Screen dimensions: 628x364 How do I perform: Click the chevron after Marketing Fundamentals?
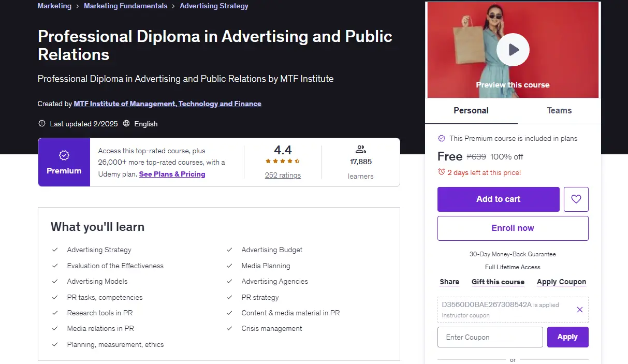(173, 6)
